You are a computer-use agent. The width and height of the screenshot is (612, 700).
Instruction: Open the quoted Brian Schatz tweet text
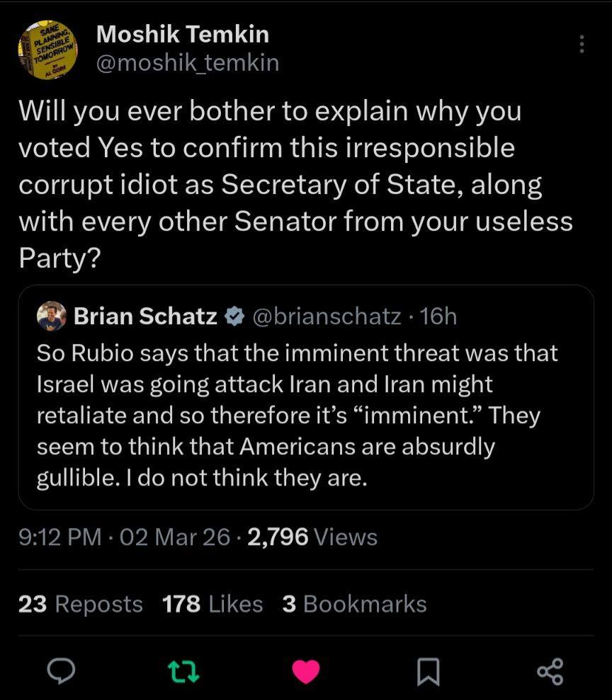(297, 415)
